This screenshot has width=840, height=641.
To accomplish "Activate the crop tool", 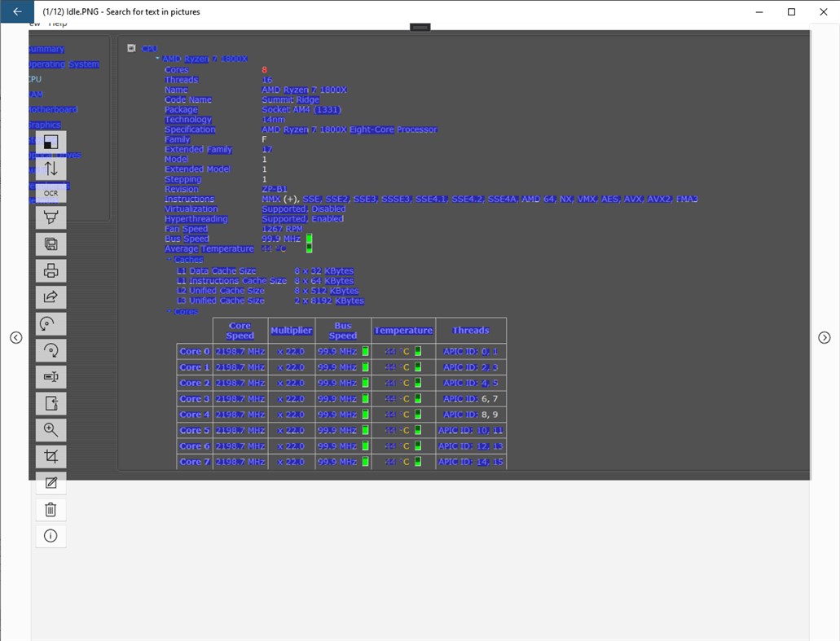I will pyautogui.click(x=51, y=456).
